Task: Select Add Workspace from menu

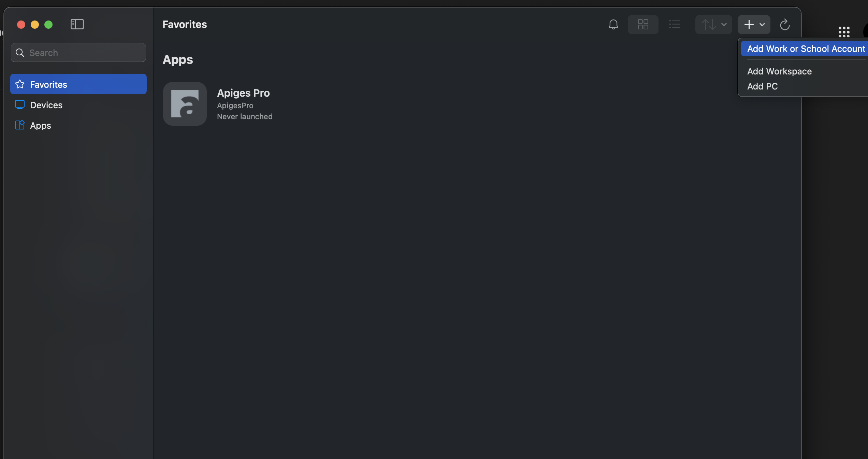Action: tap(779, 71)
